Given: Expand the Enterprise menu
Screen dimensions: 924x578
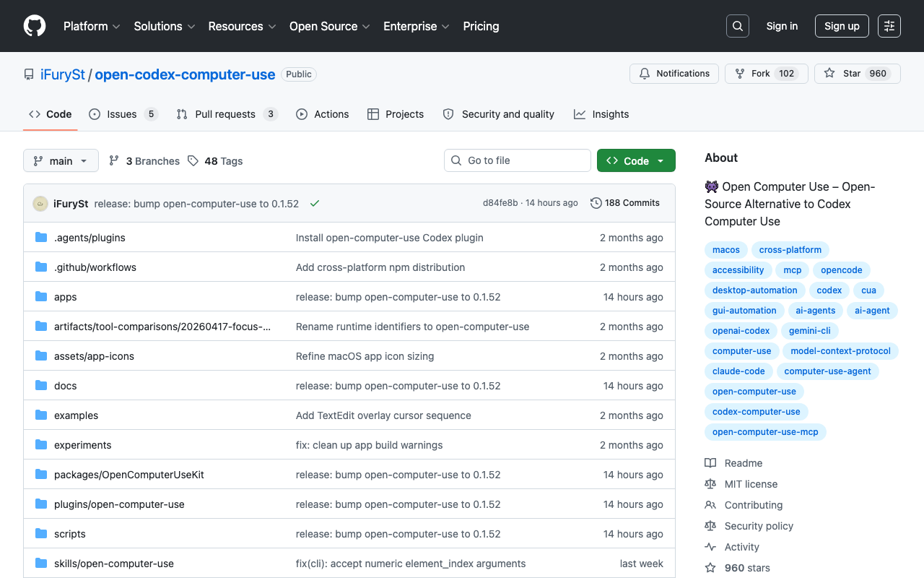Looking at the screenshot, I should click(x=417, y=26).
